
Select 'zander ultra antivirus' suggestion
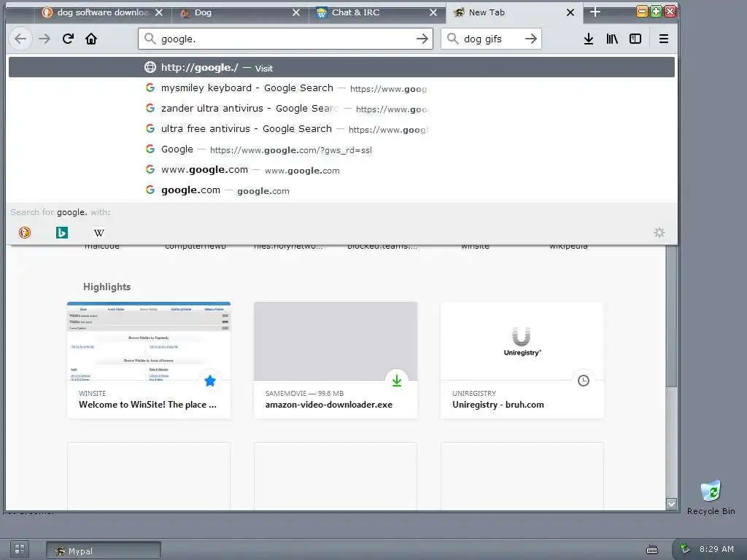click(x=341, y=109)
